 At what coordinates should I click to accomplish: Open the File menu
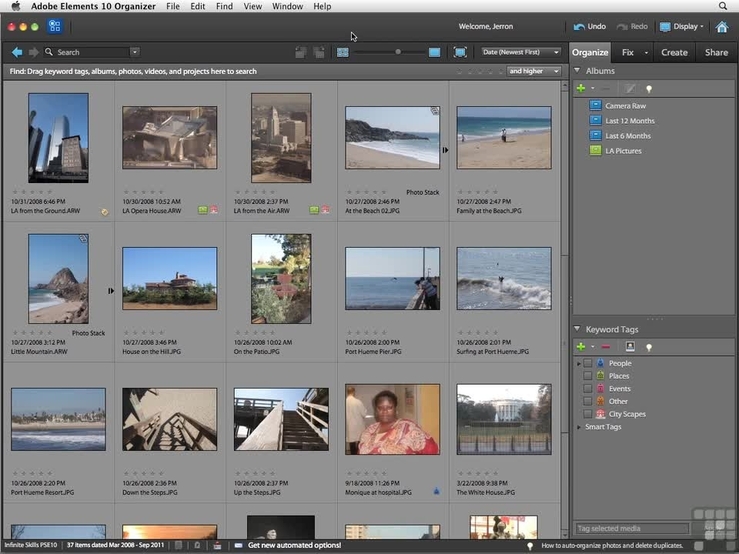point(173,6)
